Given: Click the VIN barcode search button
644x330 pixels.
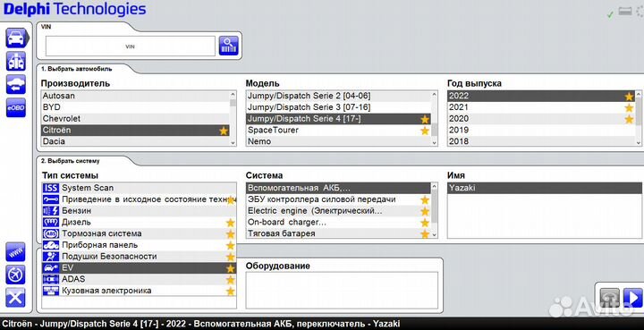Looking at the screenshot, I should pyautogui.click(x=229, y=46).
